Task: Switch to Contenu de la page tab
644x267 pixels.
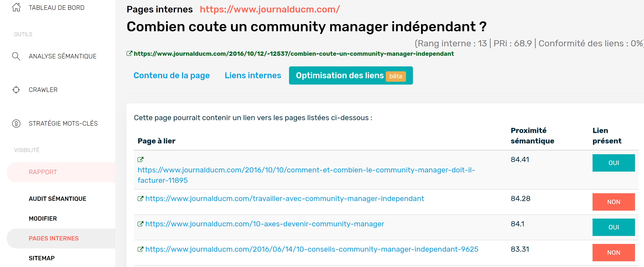Action: coord(172,75)
